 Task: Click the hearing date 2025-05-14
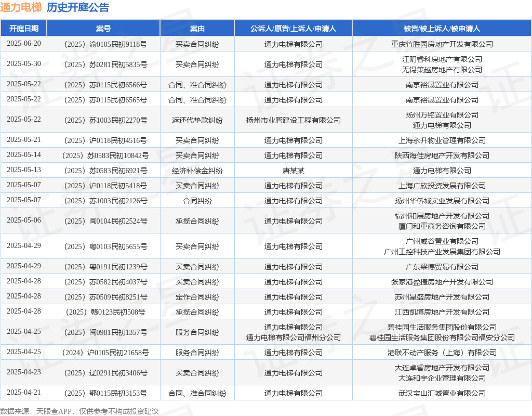[x=24, y=155]
